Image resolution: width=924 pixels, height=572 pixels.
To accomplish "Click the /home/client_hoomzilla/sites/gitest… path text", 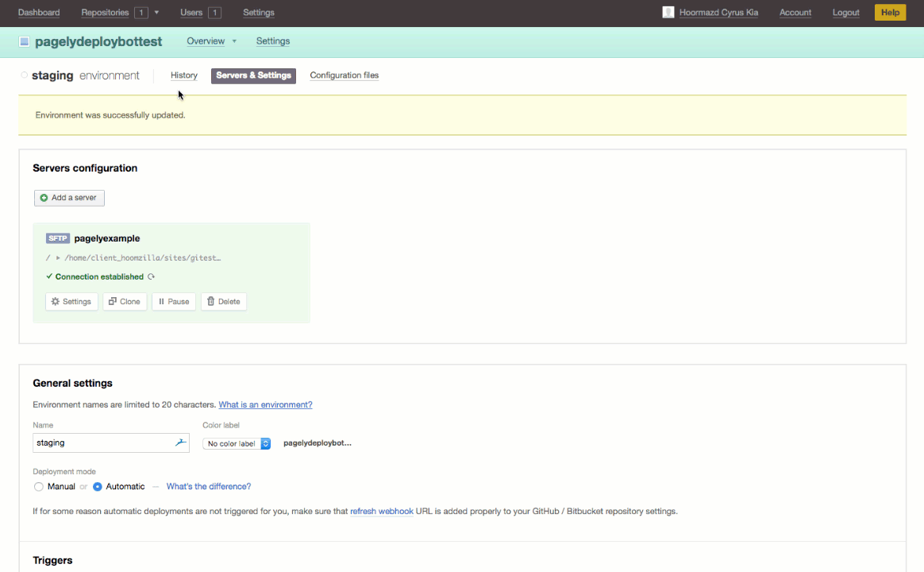I will pos(143,257).
